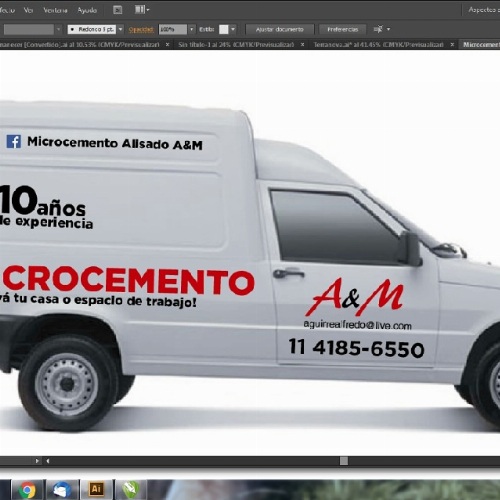
Task: Open the Aspectos workspace switcher
Action: click(x=483, y=10)
